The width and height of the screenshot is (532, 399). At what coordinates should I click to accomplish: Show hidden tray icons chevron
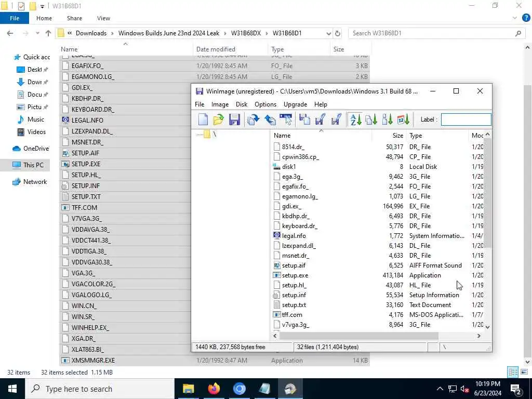(440, 389)
